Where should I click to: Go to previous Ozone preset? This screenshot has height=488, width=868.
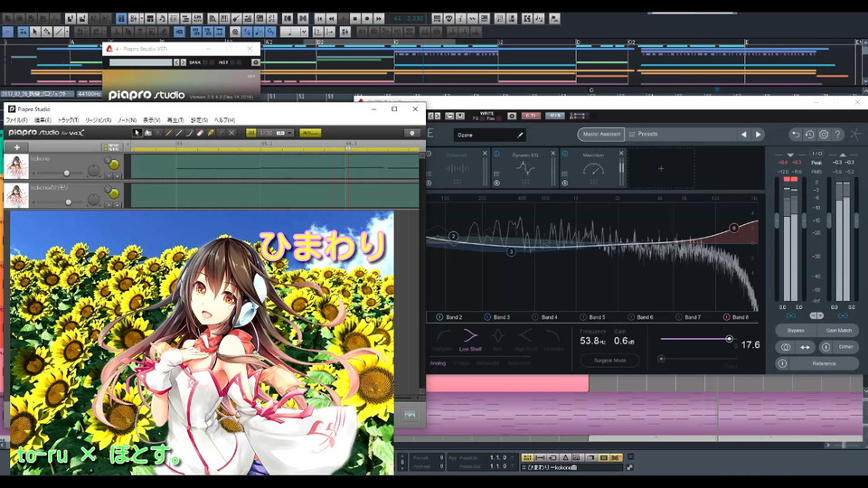click(743, 135)
